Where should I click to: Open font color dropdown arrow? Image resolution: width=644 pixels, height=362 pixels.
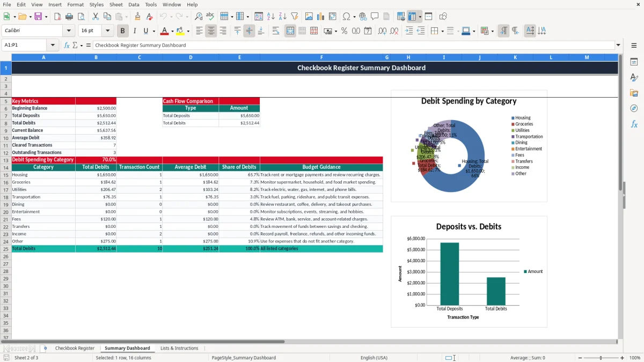tap(172, 31)
